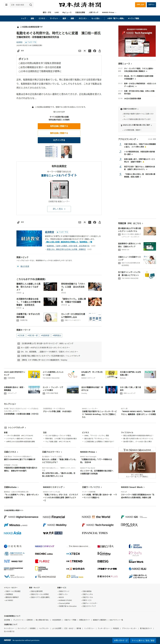Open the #トランプ関税 topic tab
The height and width of the screenshot is (644, 160).
pyautogui.click(x=133, y=18)
